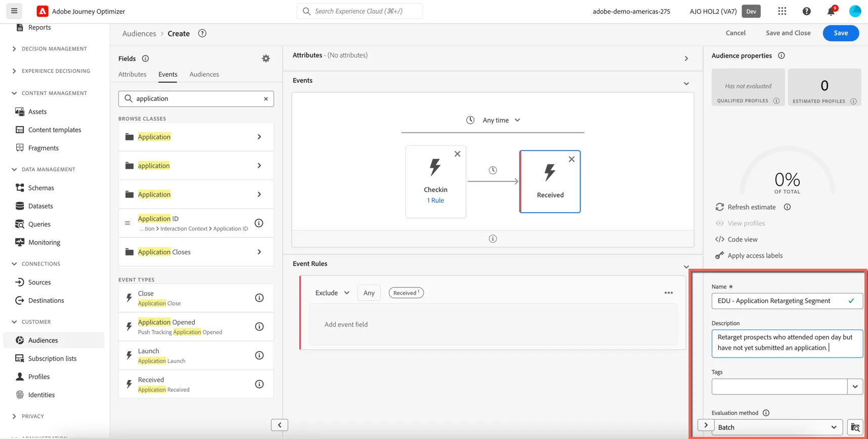Click info icon below events canvas
868x439 pixels.
point(493,238)
